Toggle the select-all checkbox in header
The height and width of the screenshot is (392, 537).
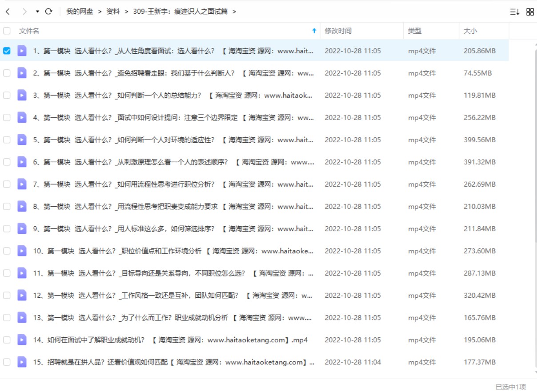[x=7, y=31]
